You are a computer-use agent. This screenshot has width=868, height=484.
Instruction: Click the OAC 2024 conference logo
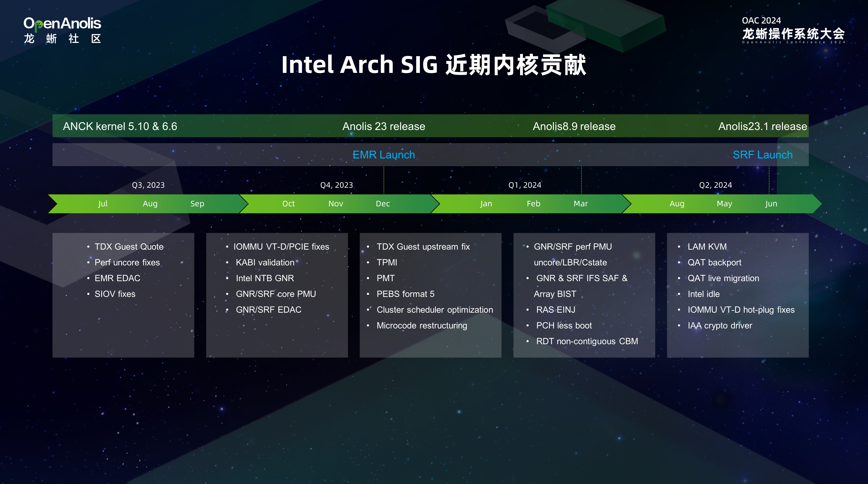pyautogui.click(x=793, y=30)
